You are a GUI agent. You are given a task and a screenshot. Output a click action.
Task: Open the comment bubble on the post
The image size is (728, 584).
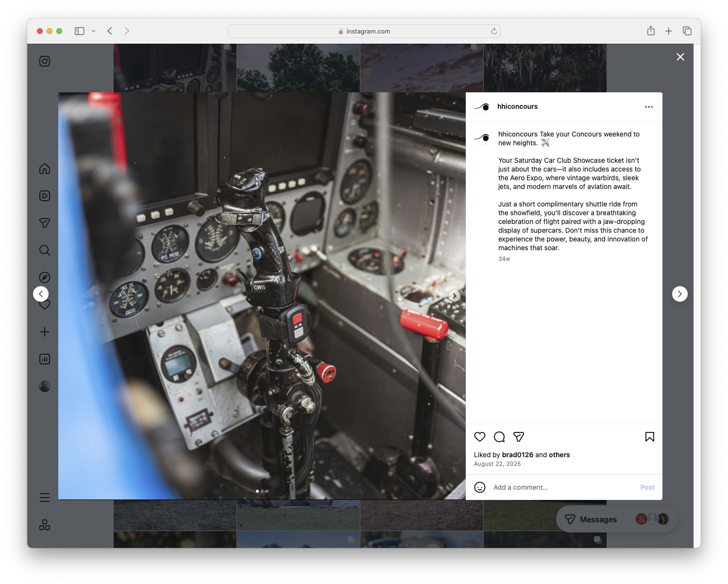point(499,437)
